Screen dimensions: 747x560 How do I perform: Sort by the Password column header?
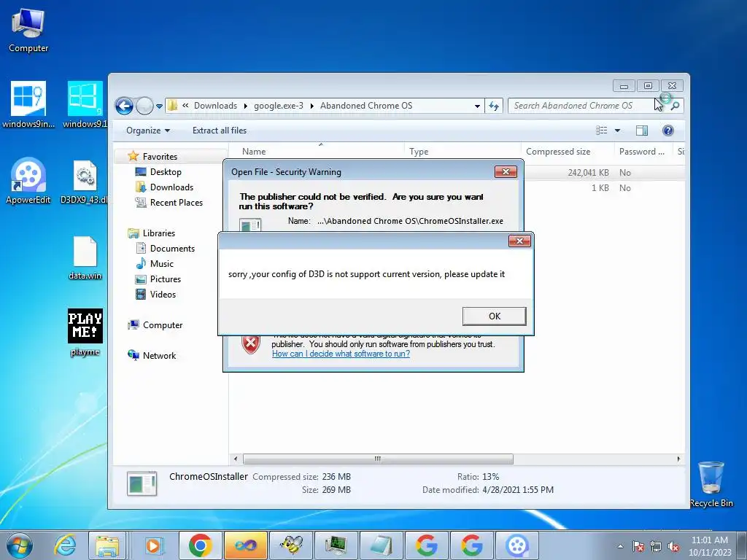tap(643, 152)
